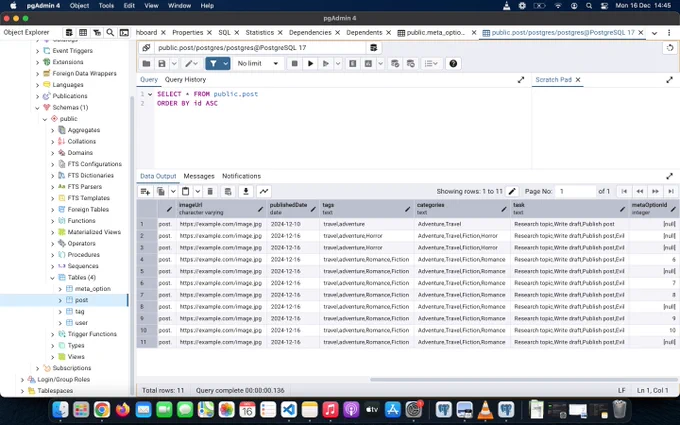The height and width of the screenshot is (425, 680).
Task: Click the Page No input field
Action: [x=575, y=191]
